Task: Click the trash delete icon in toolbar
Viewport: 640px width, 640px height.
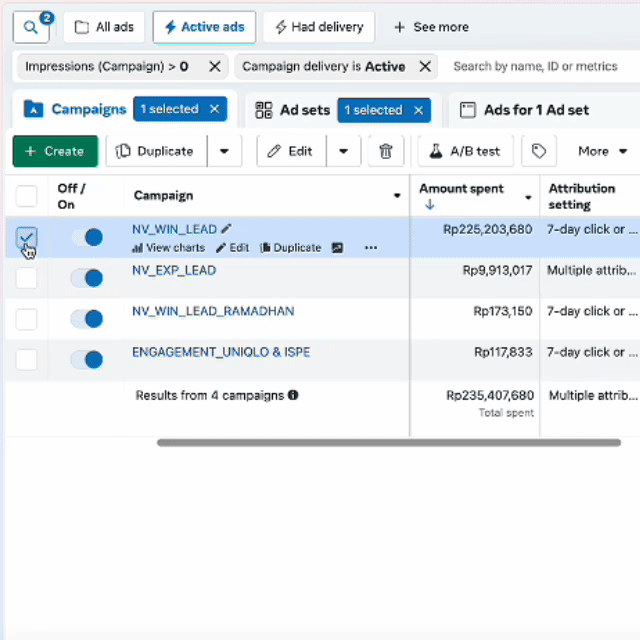Action: click(x=385, y=151)
